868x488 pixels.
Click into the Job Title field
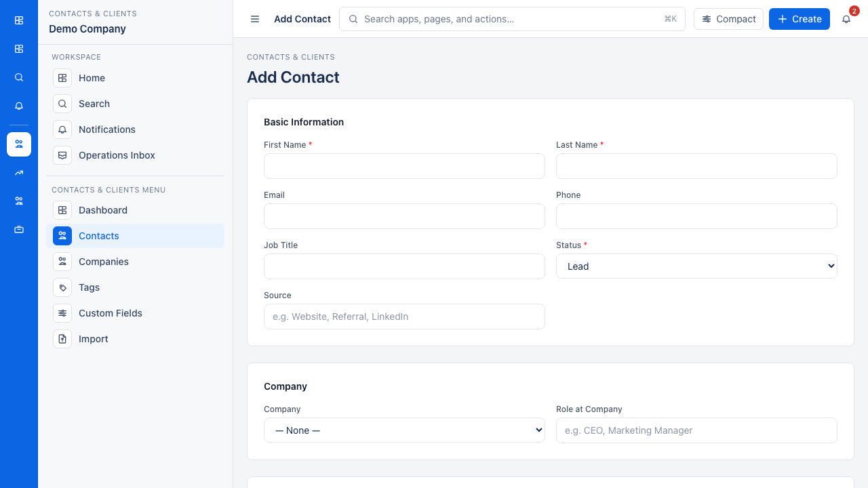pos(404,266)
